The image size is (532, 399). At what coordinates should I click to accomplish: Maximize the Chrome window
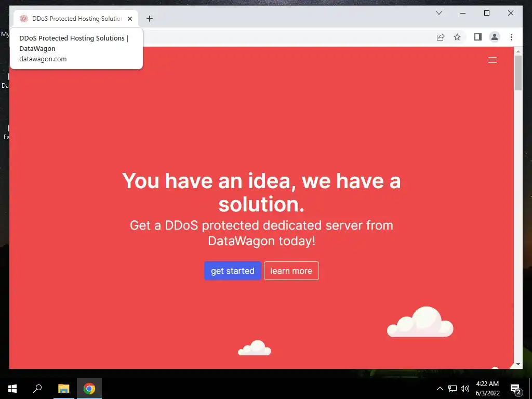(x=486, y=13)
